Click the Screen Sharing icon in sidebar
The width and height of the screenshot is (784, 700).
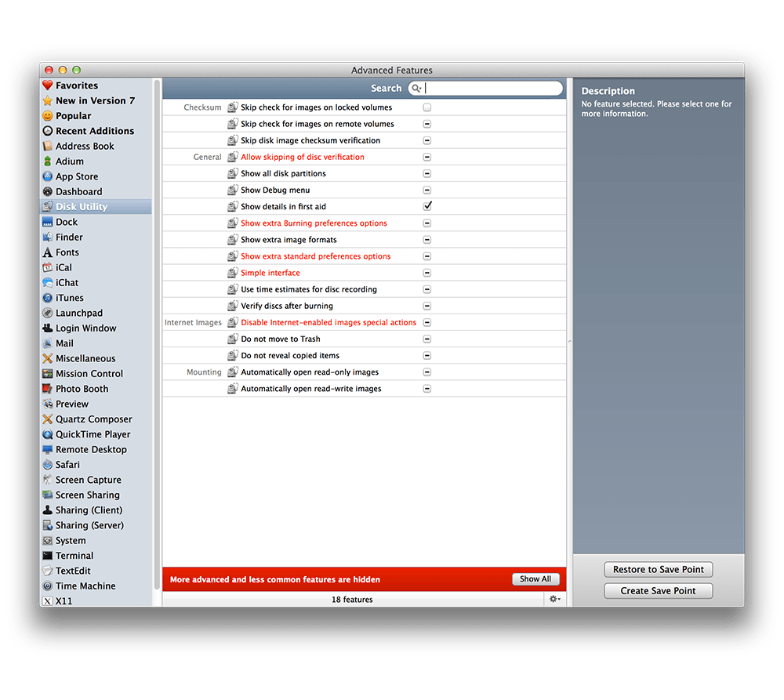(x=48, y=495)
